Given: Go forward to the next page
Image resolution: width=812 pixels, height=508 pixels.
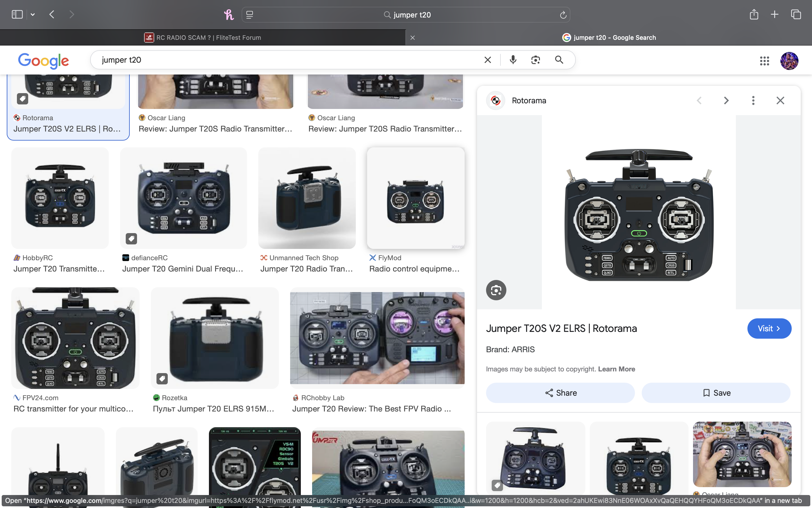Looking at the screenshot, I should [71, 14].
